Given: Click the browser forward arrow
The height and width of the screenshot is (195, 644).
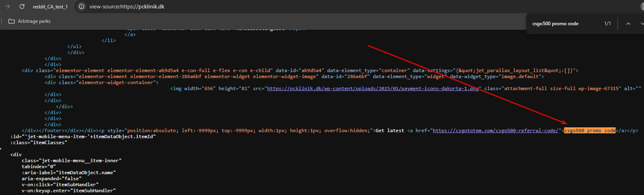Looking at the screenshot, I should (7, 6).
